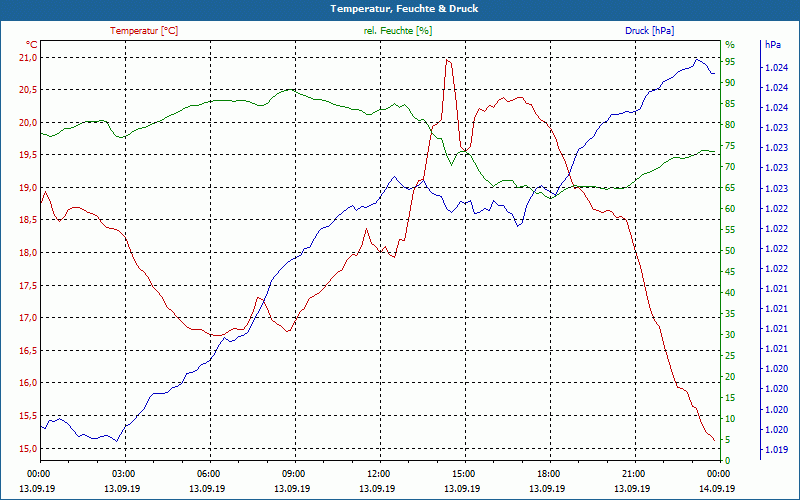The image size is (800, 500).
Task: Click the blue "hPa" axis unit label
Action: tap(772, 45)
